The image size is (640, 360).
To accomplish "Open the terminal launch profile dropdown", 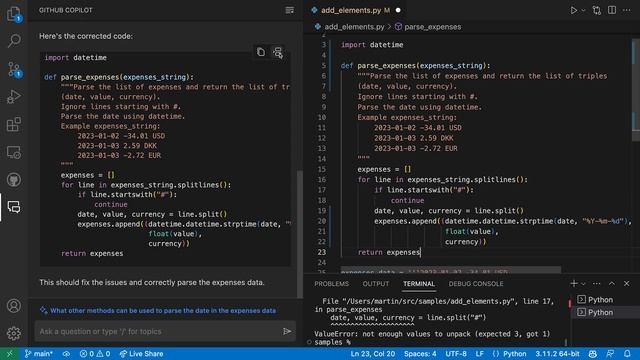I will click(583, 283).
